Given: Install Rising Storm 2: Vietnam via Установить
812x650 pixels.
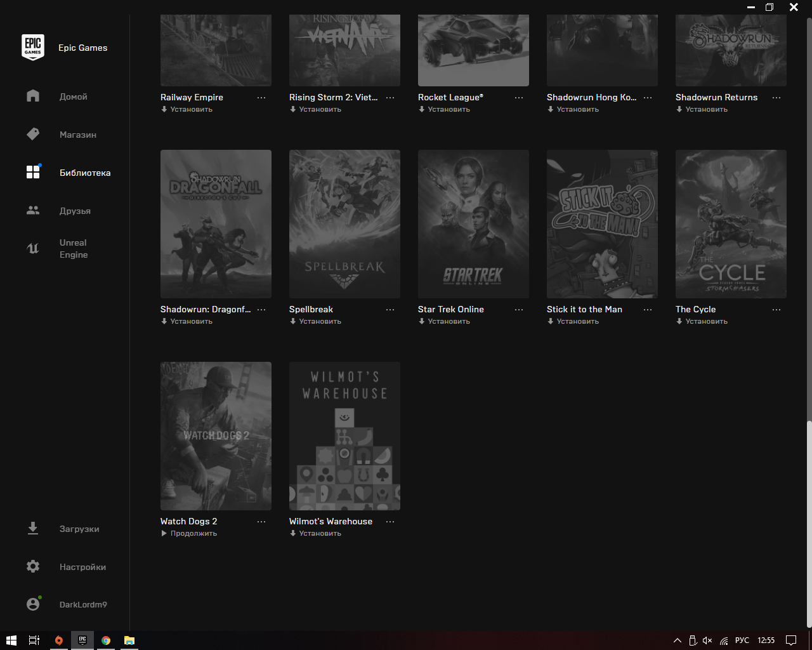Looking at the screenshot, I should point(315,109).
